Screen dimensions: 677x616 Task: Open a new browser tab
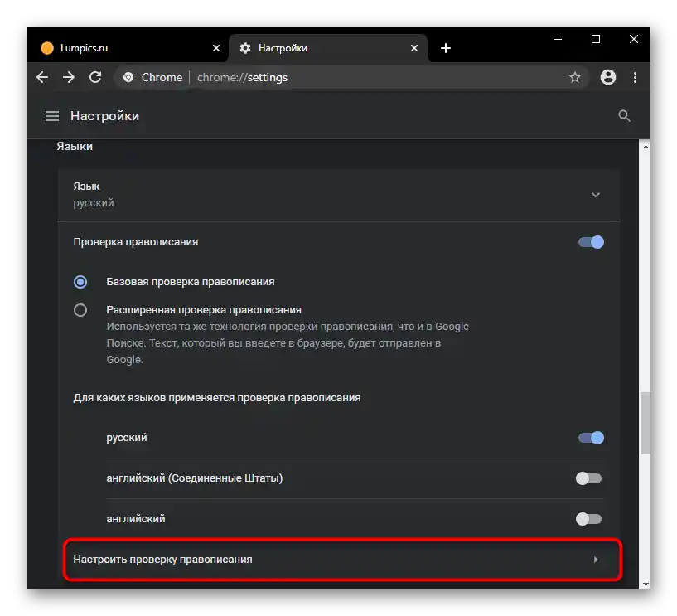(446, 47)
